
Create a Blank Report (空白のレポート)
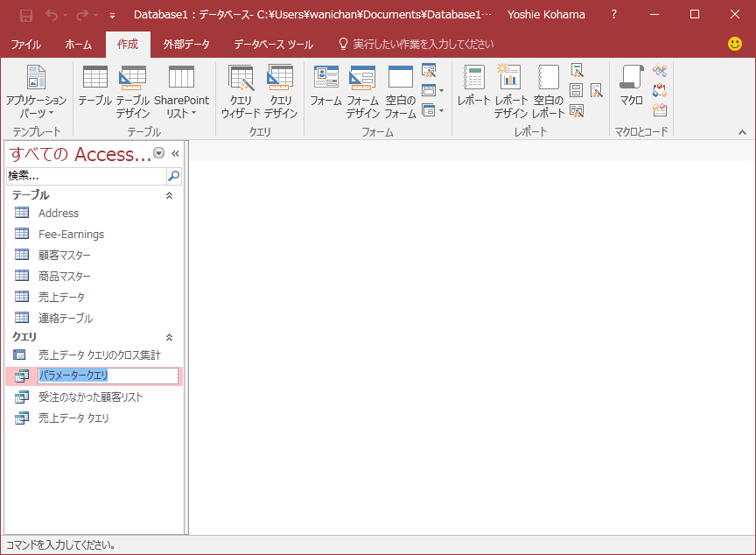tap(549, 92)
